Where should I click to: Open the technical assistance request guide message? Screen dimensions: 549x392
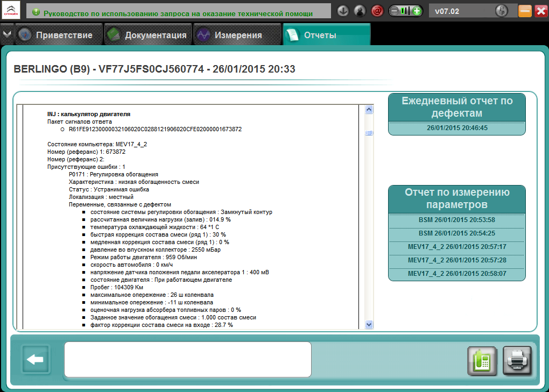click(178, 13)
